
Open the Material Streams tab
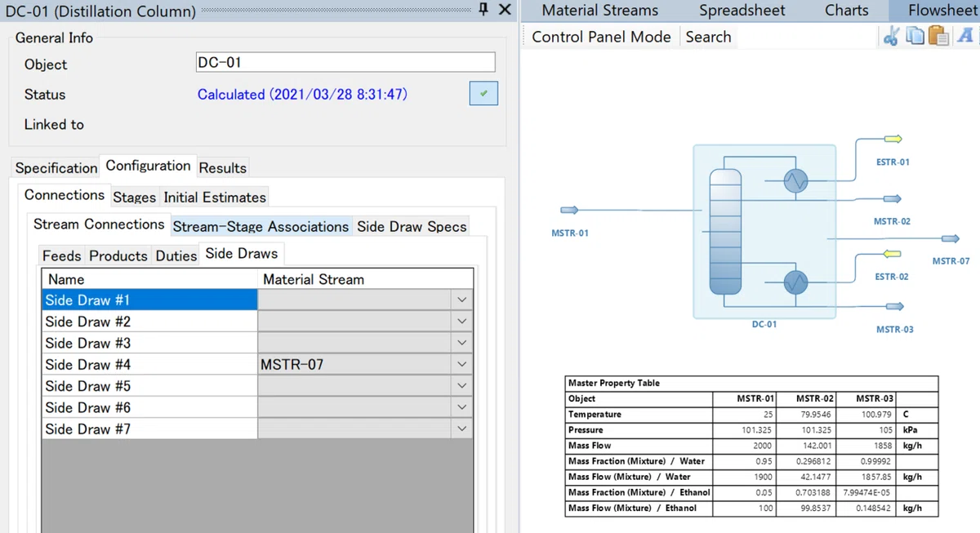[599, 11]
